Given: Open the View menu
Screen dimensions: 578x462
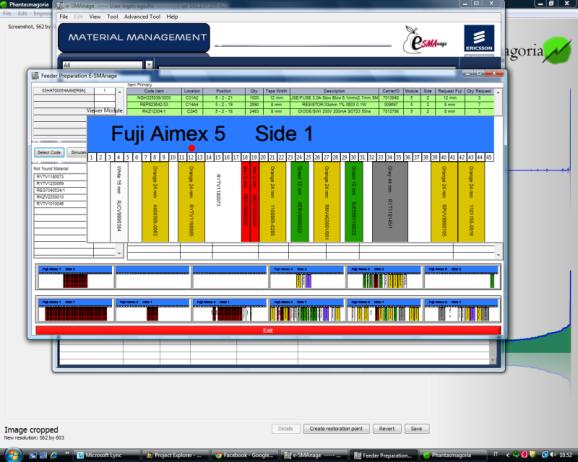Looking at the screenshot, I should (95, 17).
